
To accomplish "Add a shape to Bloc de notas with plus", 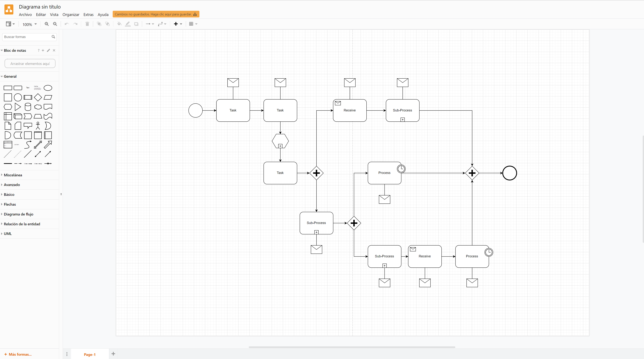I will (x=43, y=51).
